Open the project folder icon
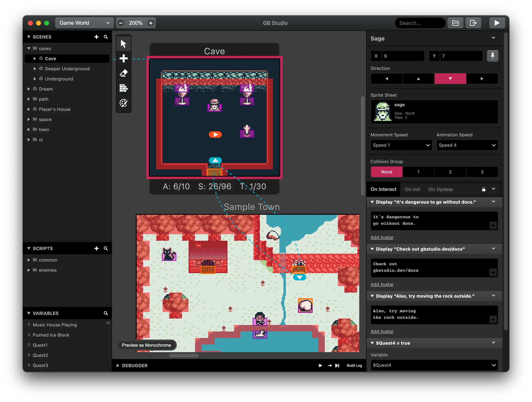 point(455,23)
